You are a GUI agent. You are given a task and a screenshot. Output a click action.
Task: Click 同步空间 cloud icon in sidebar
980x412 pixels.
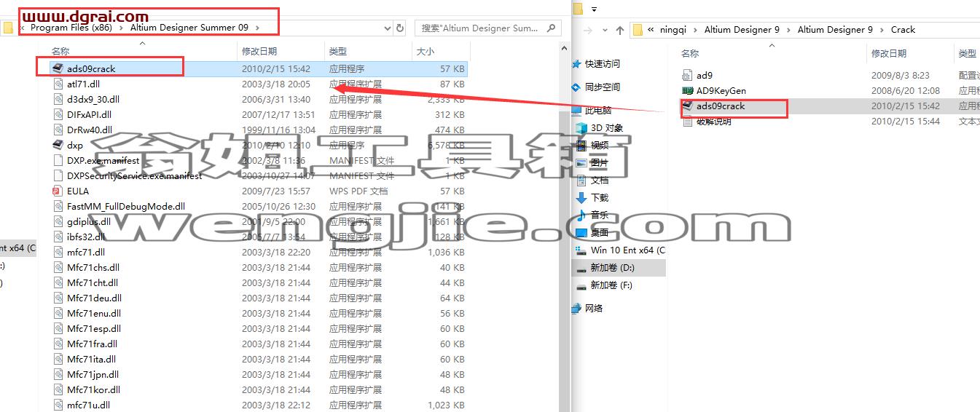point(576,87)
